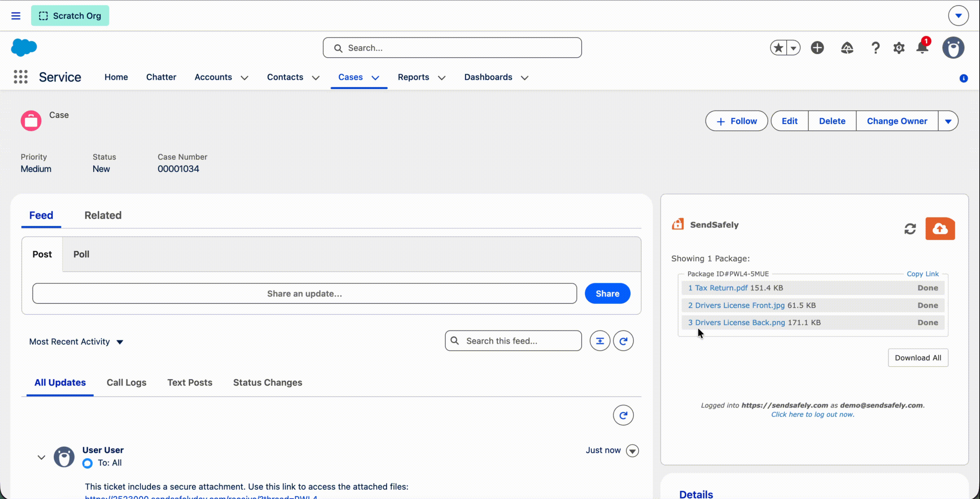The width and height of the screenshot is (980, 499).
Task: Expand the Dashboards tab chevron
Action: click(x=524, y=78)
